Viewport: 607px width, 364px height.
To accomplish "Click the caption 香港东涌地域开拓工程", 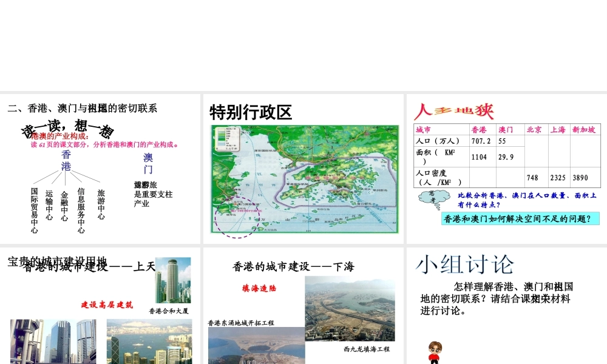I will pos(241,323).
